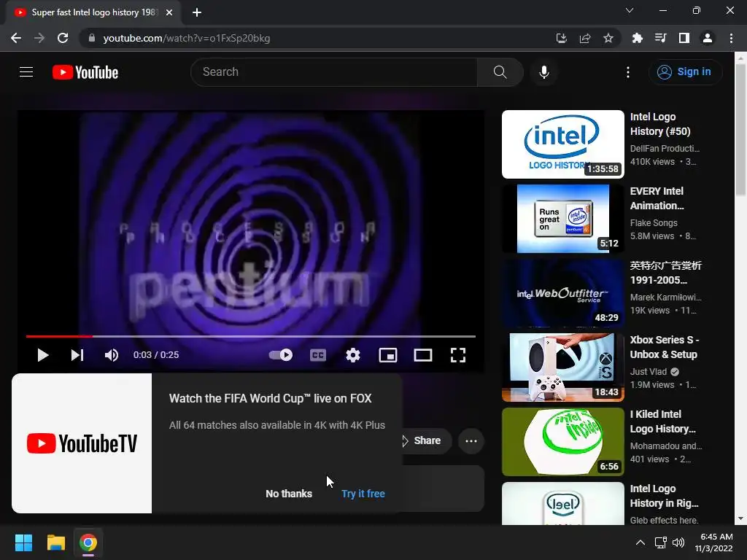This screenshot has height=560, width=747.
Task: Enable miniplayer mode
Action: pos(388,355)
